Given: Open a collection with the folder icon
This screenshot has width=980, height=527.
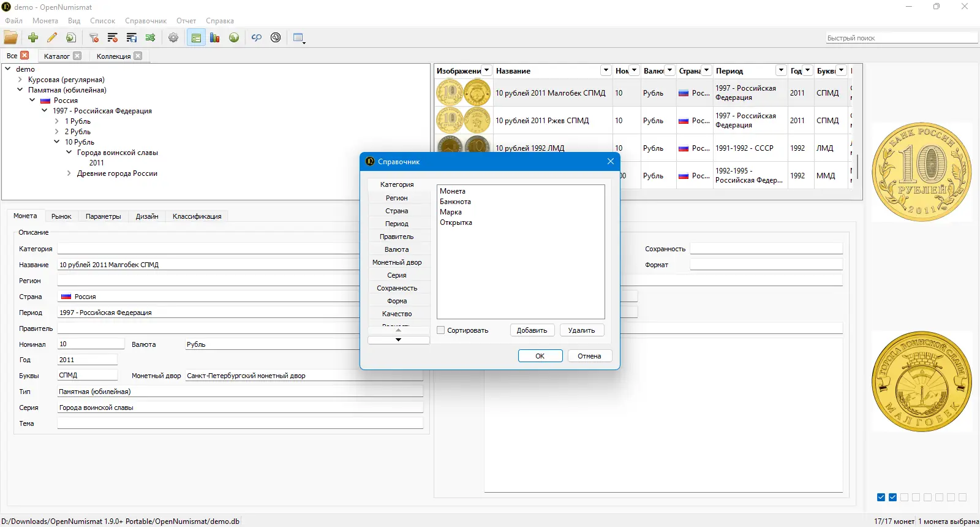Looking at the screenshot, I should pyautogui.click(x=11, y=37).
